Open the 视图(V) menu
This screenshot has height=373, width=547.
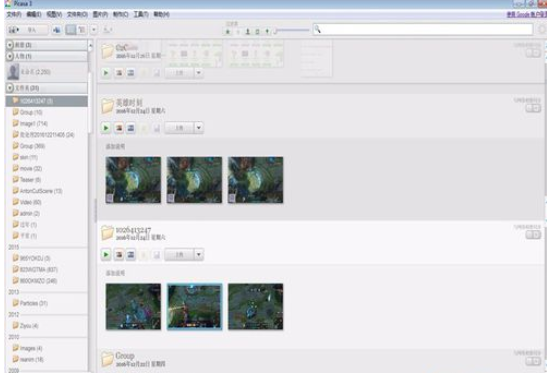pyautogui.click(x=54, y=15)
